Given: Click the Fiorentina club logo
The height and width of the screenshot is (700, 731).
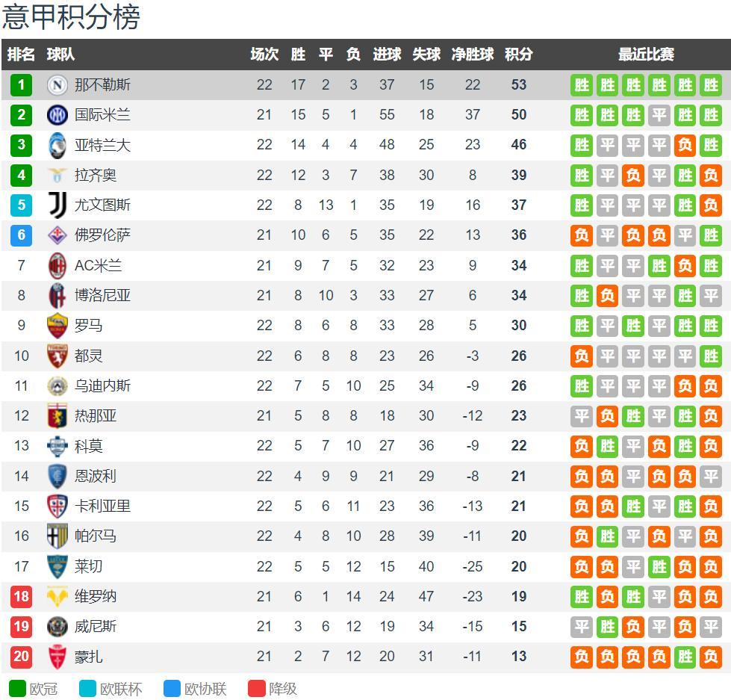Looking at the screenshot, I should (57, 235).
